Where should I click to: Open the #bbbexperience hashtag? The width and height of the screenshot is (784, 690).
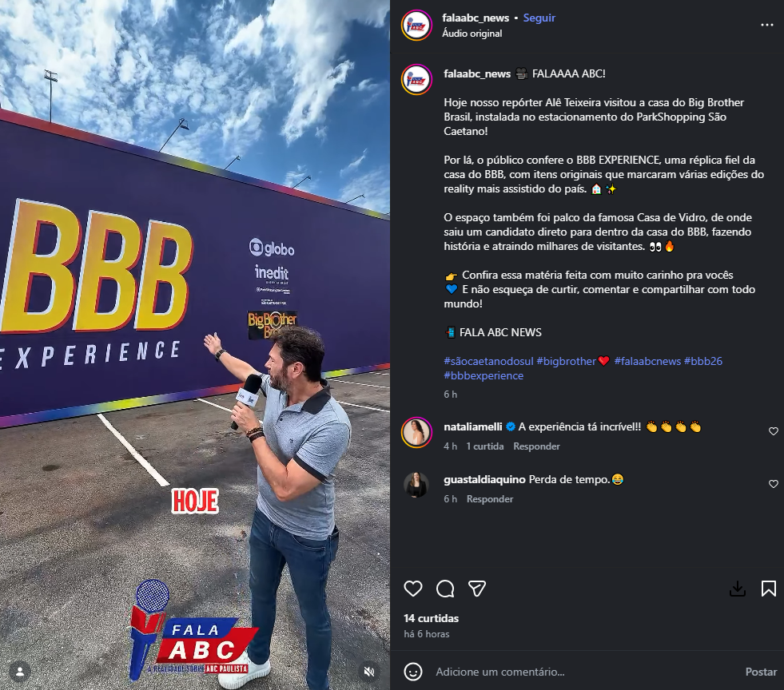tap(484, 375)
